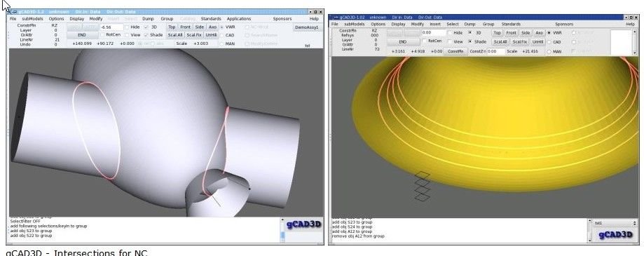The image size is (644, 256).
Task: Click Scal.All button in left window
Action: click(x=175, y=35)
